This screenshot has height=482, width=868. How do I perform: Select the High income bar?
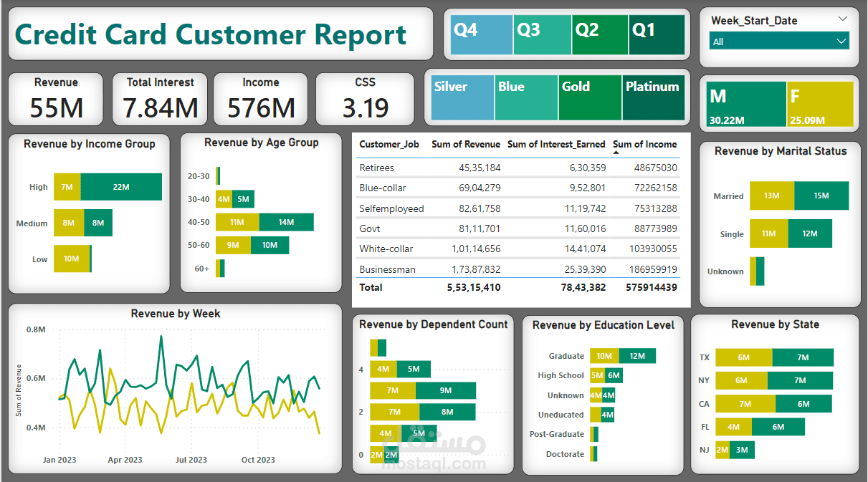click(106, 187)
